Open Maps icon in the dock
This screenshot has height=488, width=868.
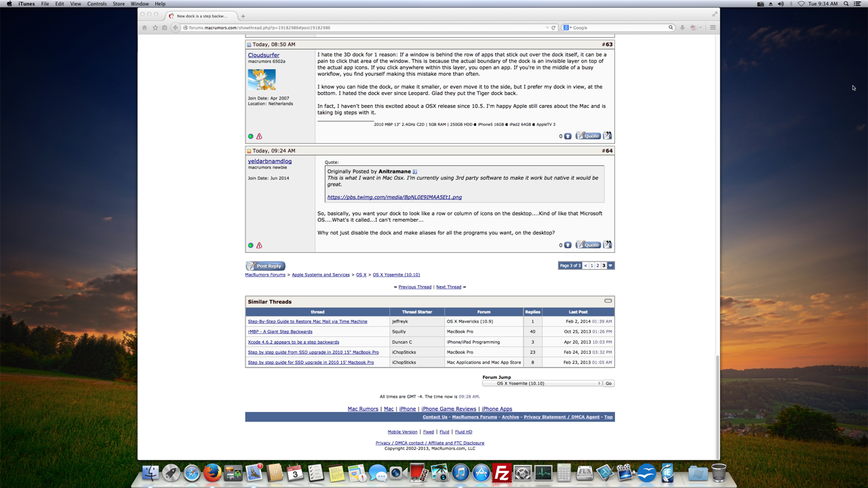click(357, 472)
